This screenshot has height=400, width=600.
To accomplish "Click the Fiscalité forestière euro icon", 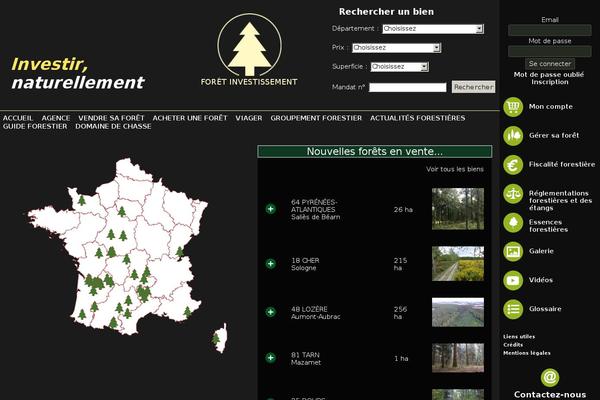I will pos(513,165).
